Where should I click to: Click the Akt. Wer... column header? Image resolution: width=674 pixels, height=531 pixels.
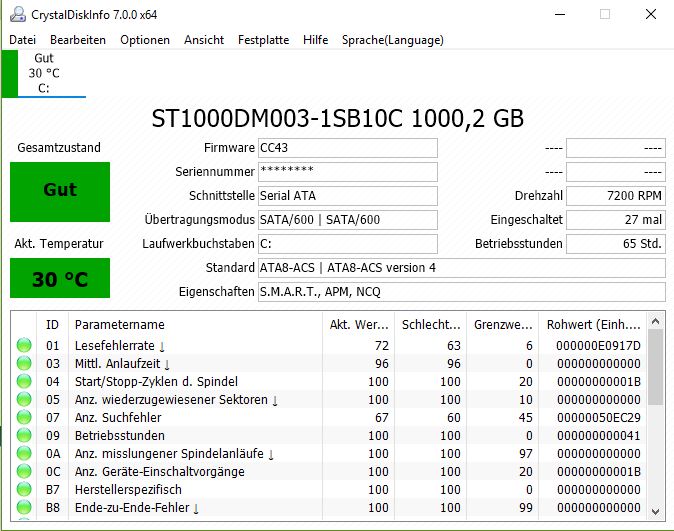(358, 325)
